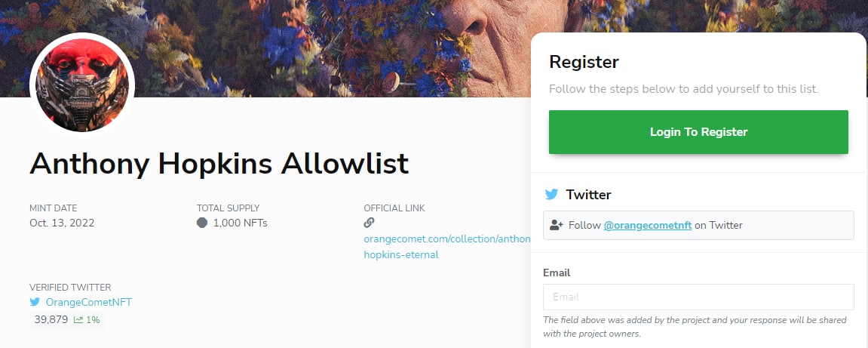Click the follow user-plus icon
The height and width of the screenshot is (348, 868).
pos(557,225)
